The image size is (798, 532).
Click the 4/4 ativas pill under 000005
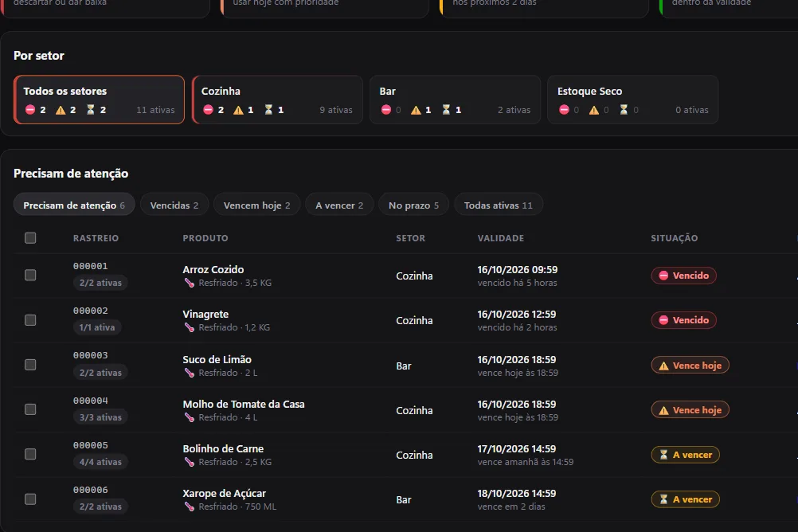pyautogui.click(x=100, y=462)
